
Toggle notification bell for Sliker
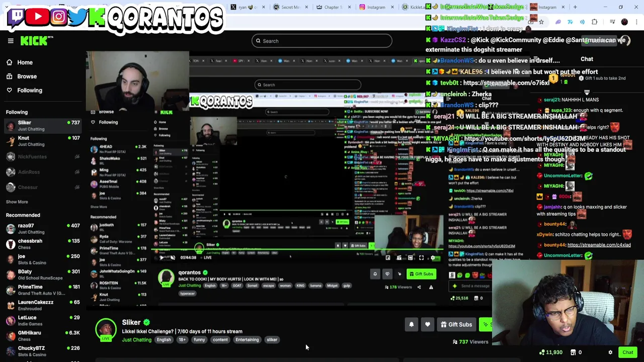[x=412, y=325]
